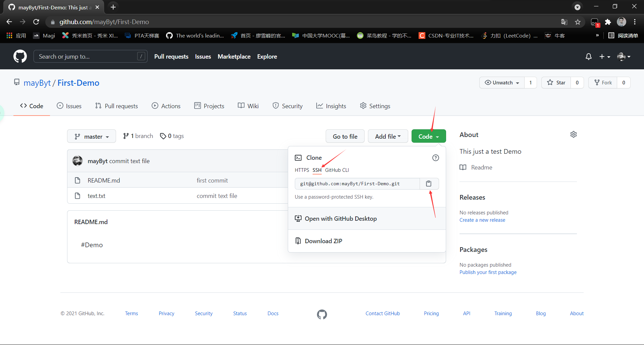The image size is (644, 345).
Task: Click the GitHub logo in the header
Action: coord(20,56)
